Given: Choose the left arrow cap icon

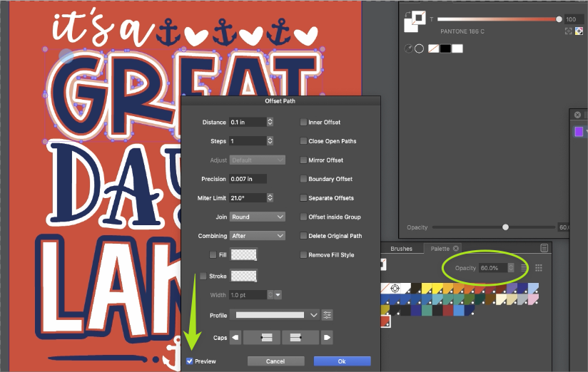Looking at the screenshot, I should coord(236,337).
